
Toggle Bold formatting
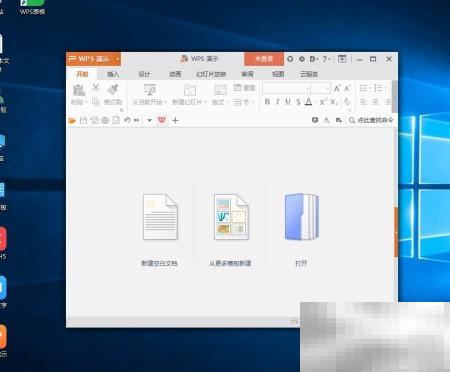pyautogui.click(x=267, y=102)
